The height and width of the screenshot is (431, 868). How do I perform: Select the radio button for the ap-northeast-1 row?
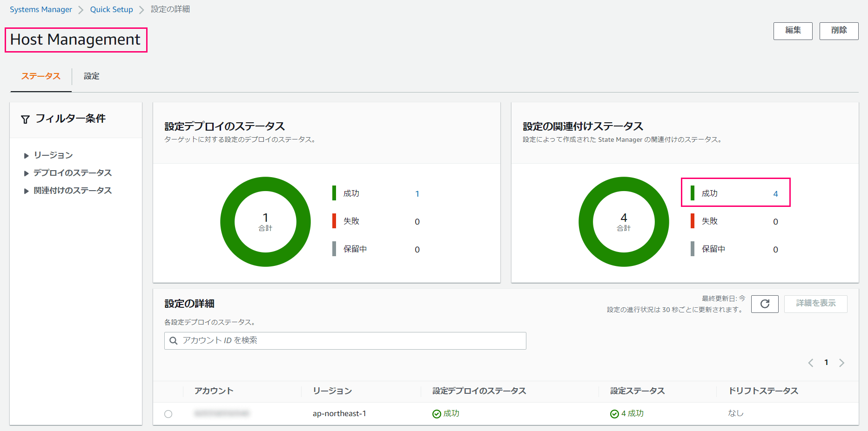(168, 414)
